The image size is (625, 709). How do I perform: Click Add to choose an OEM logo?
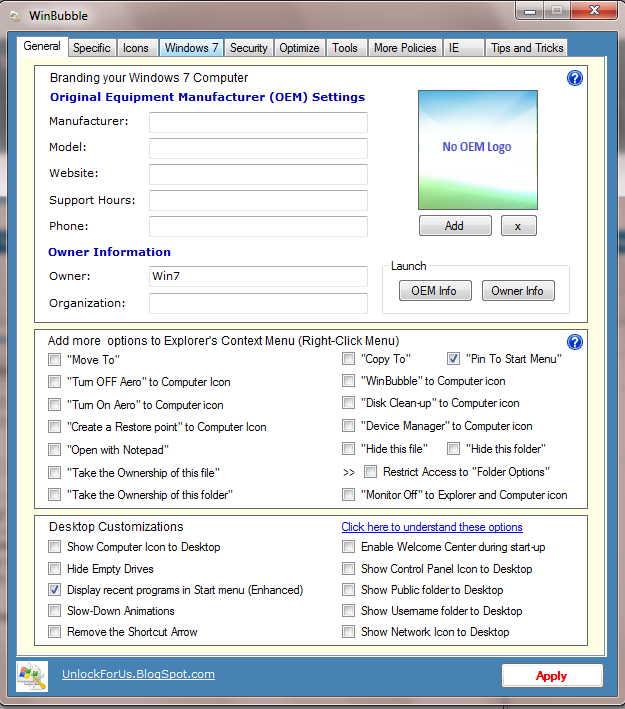(455, 226)
